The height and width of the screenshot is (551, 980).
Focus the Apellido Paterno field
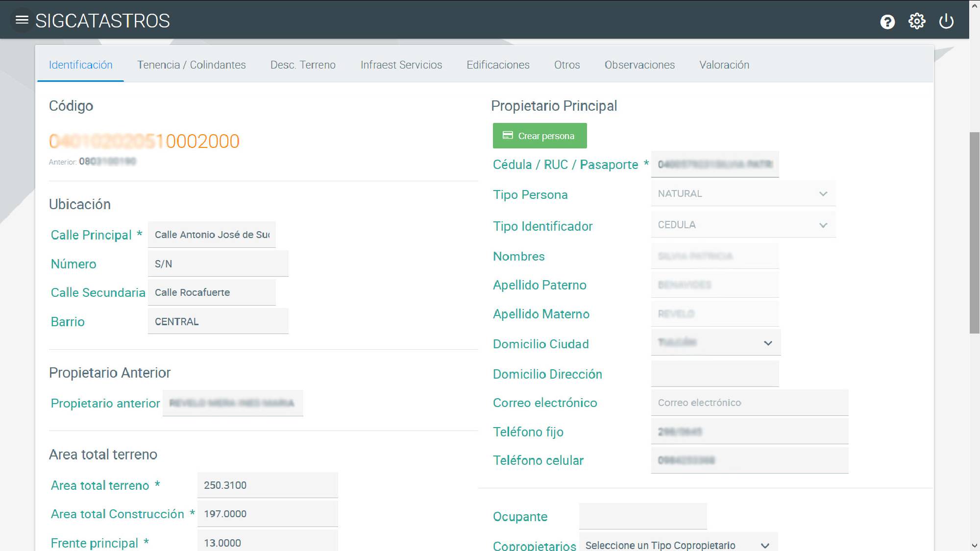pos(715,285)
